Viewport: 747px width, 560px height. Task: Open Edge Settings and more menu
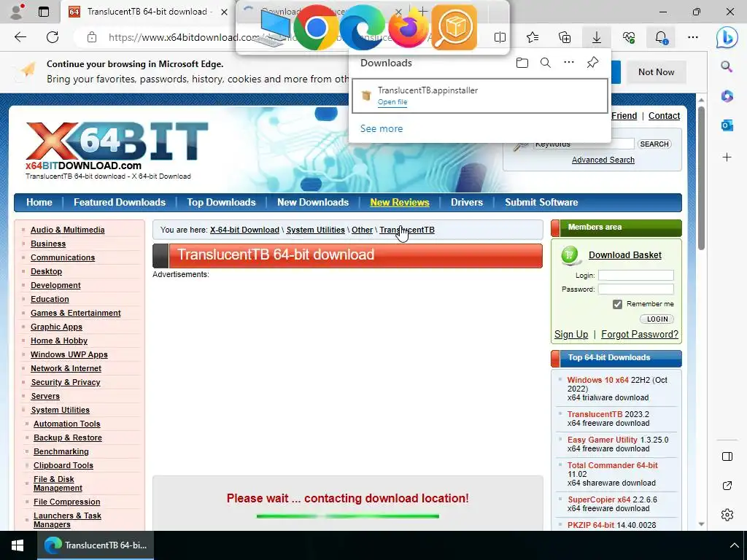coord(693,37)
